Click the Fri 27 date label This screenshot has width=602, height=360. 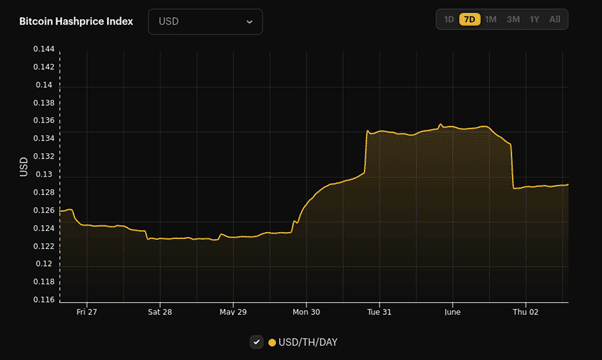coord(87,312)
